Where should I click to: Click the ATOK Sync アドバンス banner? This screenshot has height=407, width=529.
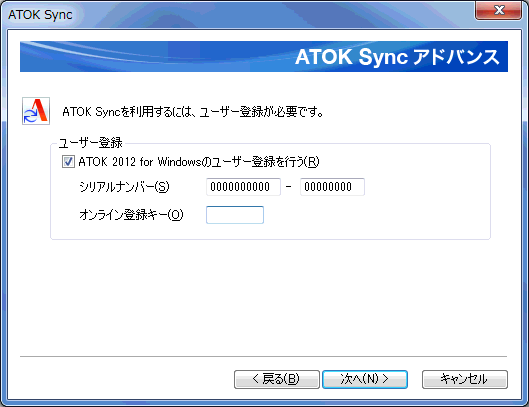(x=264, y=56)
